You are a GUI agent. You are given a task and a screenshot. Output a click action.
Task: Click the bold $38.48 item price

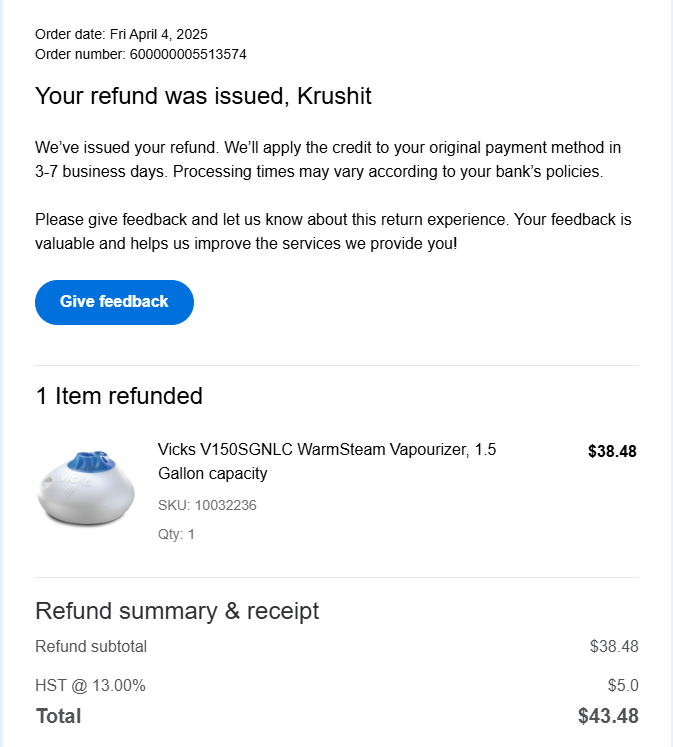[612, 451]
